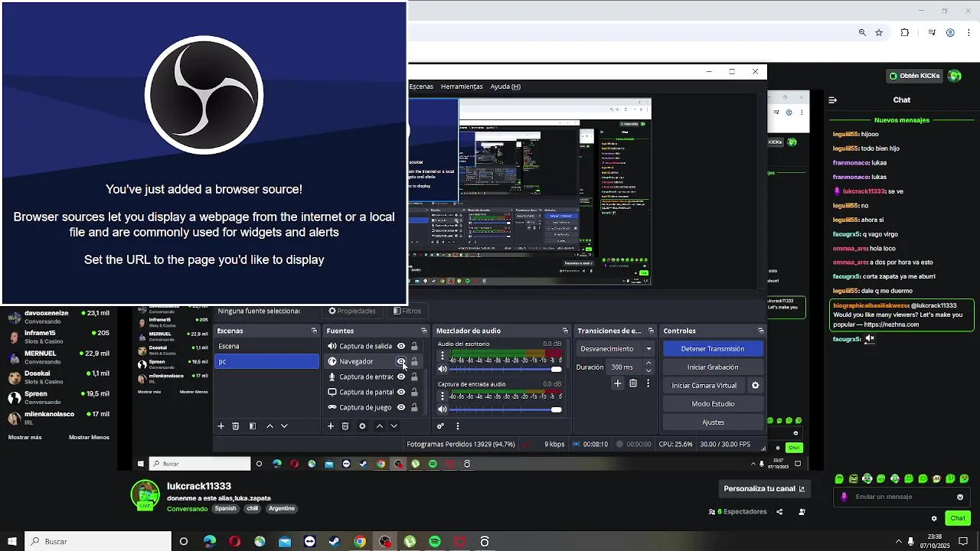980x551 pixels.
Task: Hide the Captura de juego source eye
Action: [x=401, y=407]
